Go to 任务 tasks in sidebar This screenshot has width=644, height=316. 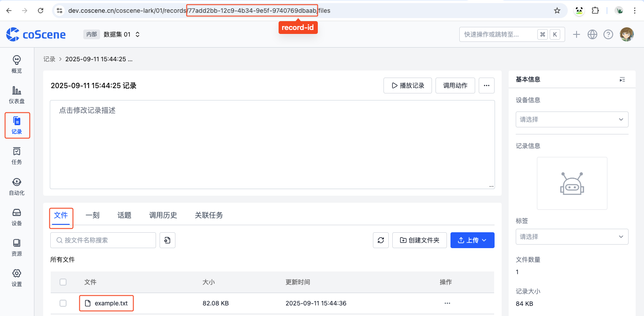pyautogui.click(x=17, y=156)
